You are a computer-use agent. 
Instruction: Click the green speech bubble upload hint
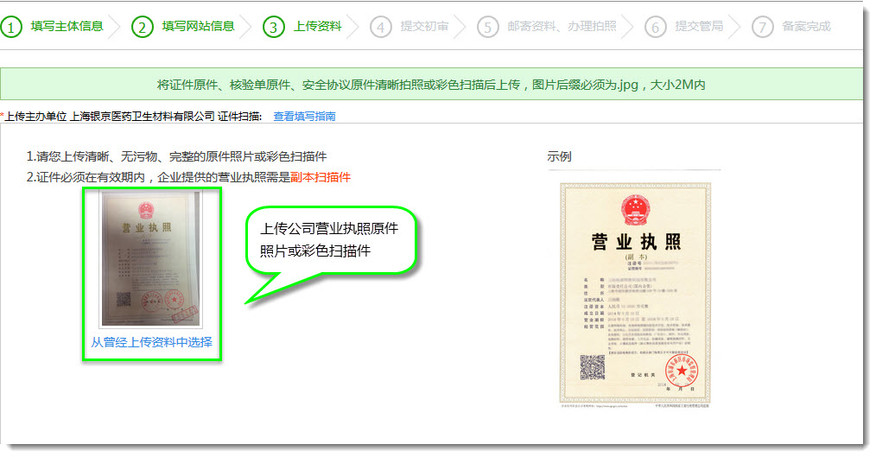click(330, 241)
